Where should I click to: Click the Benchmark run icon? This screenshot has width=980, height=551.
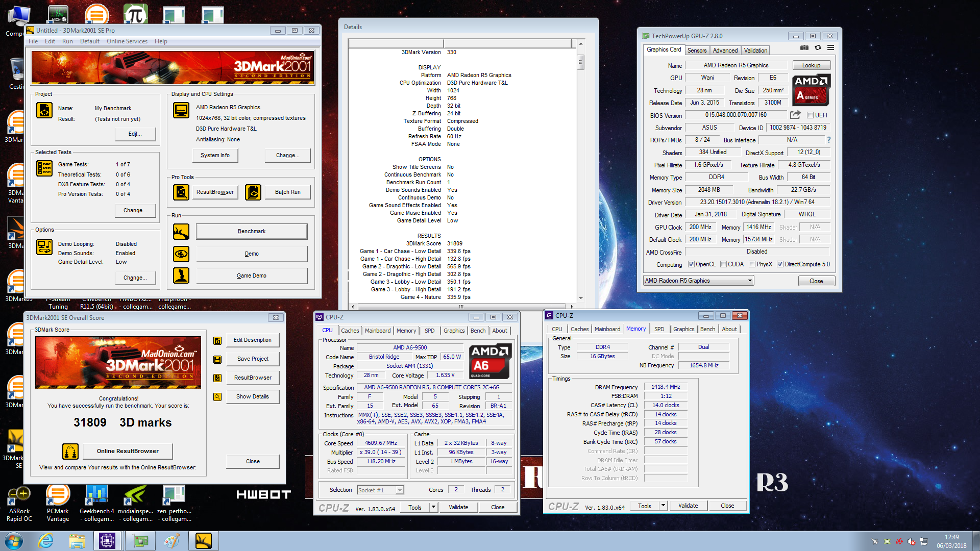click(x=181, y=232)
